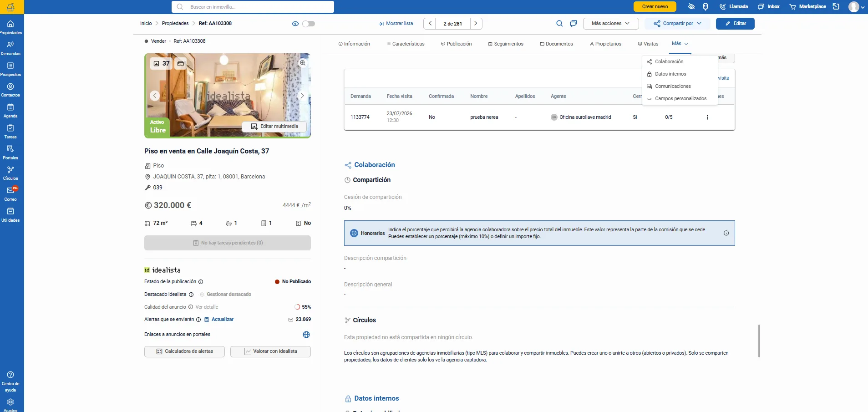Click in the Buscar en inmovilla search field

click(x=253, y=7)
